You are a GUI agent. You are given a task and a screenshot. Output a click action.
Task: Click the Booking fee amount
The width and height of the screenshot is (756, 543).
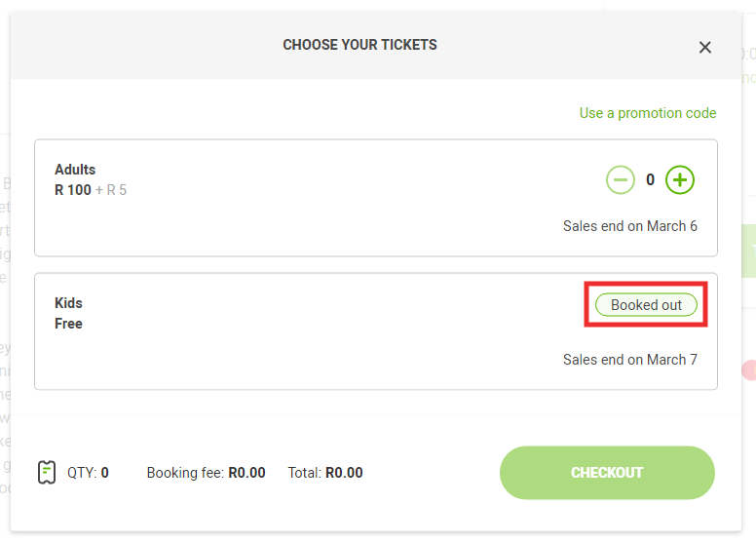[x=246, y=473]
